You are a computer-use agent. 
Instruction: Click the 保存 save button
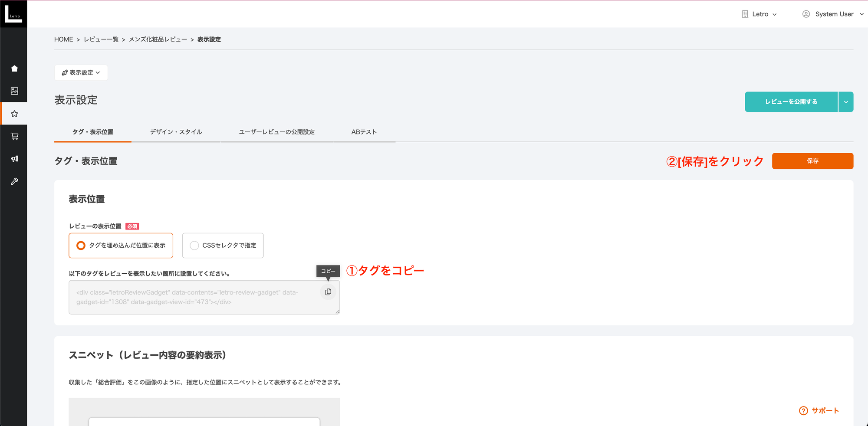click(812, 161)
